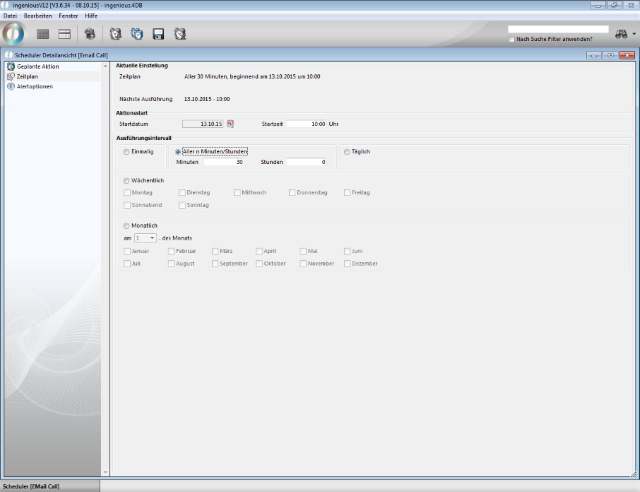
Task: Expand the dropdown arrow next to binoculars
Action: point(634,34)
